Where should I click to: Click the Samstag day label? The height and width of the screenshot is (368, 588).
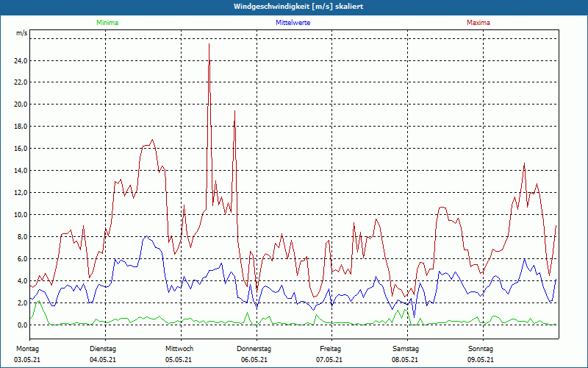[x=406, y=349]
